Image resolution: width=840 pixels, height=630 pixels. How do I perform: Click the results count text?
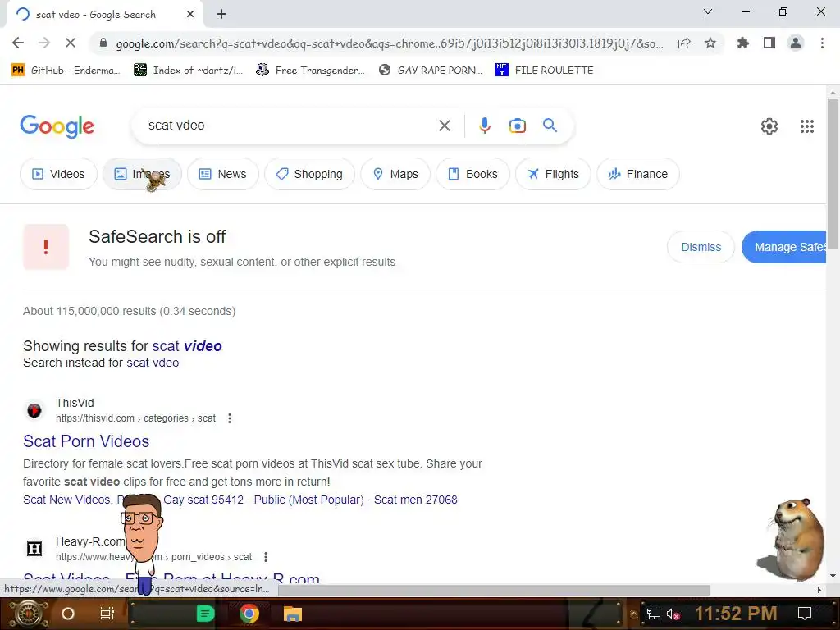click(129, 311)
